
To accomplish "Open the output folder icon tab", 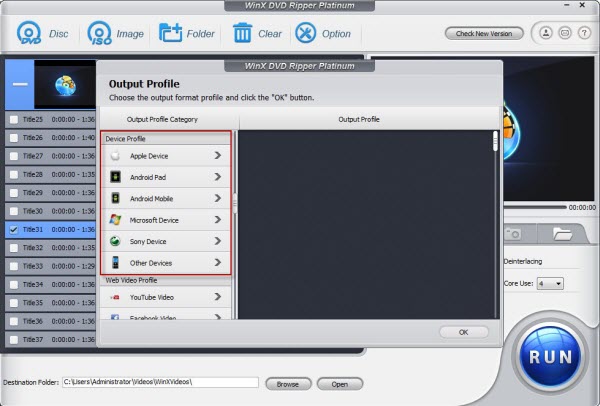I will 562,233.
